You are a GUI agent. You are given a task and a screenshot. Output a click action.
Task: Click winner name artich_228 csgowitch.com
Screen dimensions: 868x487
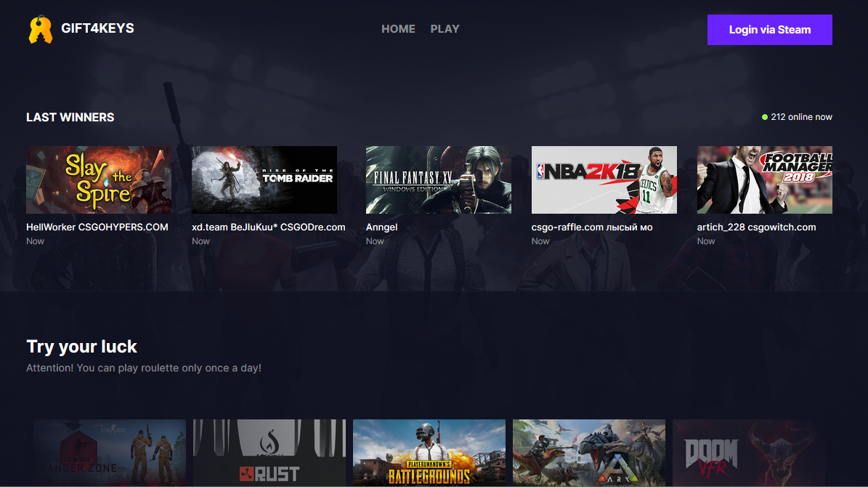coord(756,228)
